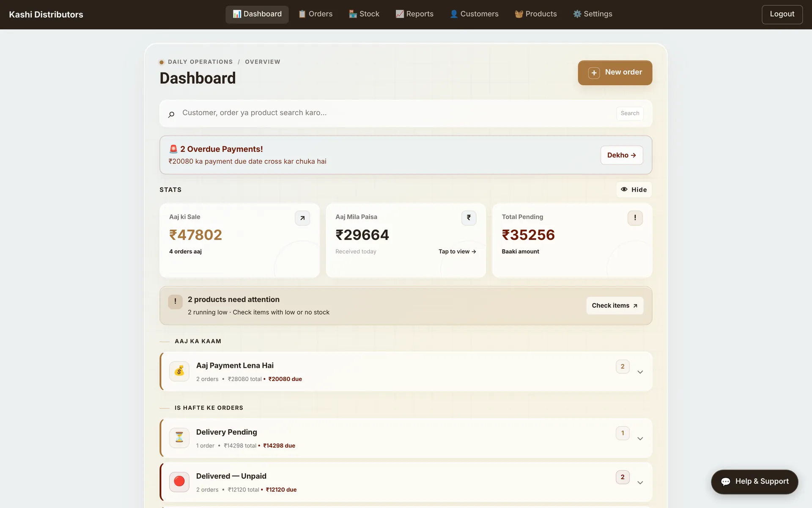The height and width of the screenshot is (508, 812).
Task: Click Dekho to view overdue payments
Action: (622, 155)
